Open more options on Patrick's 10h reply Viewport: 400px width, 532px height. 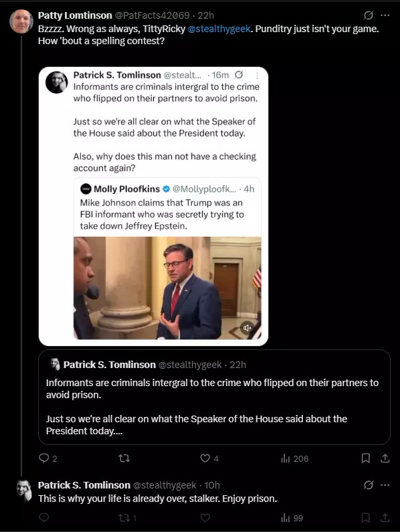pos(385,485)
